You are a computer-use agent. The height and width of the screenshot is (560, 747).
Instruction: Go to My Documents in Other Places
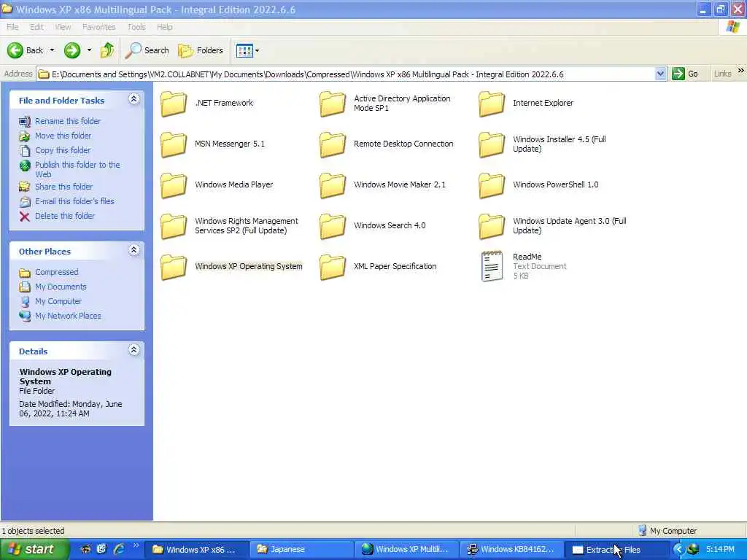tap(61, 287)
